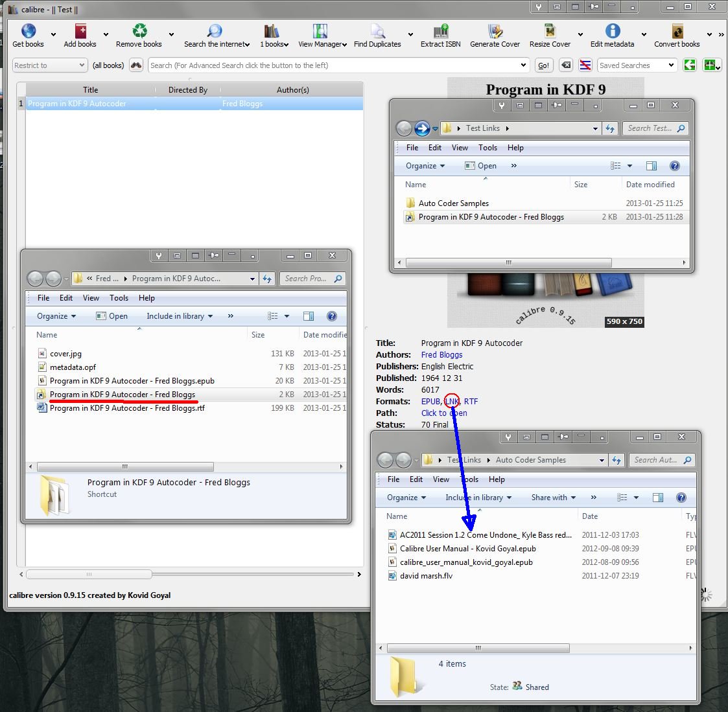Image resolution: width=728 pixels, height=712 pixels.
Task: Select Calibre User Manual - Kovid Goyal.epub
Action: 467,549
